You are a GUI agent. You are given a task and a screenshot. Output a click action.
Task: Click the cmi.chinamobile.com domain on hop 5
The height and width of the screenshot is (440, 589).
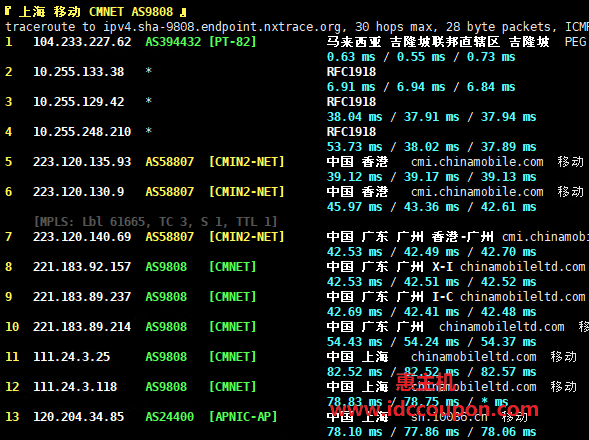point(477,162)
